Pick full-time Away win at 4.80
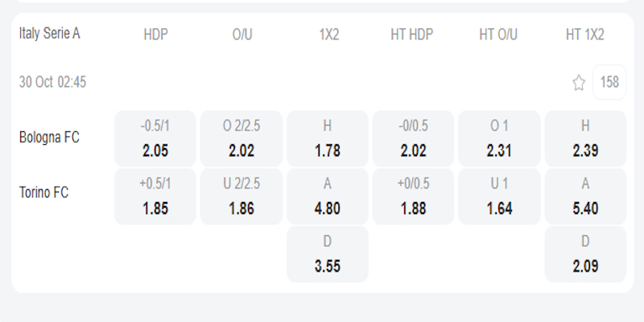 328,196
